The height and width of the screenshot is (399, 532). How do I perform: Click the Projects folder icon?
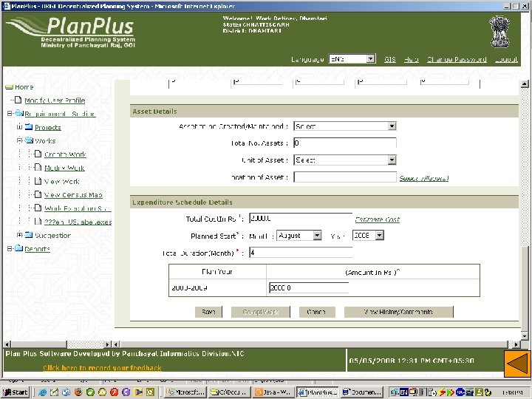(x=29, y=127)
